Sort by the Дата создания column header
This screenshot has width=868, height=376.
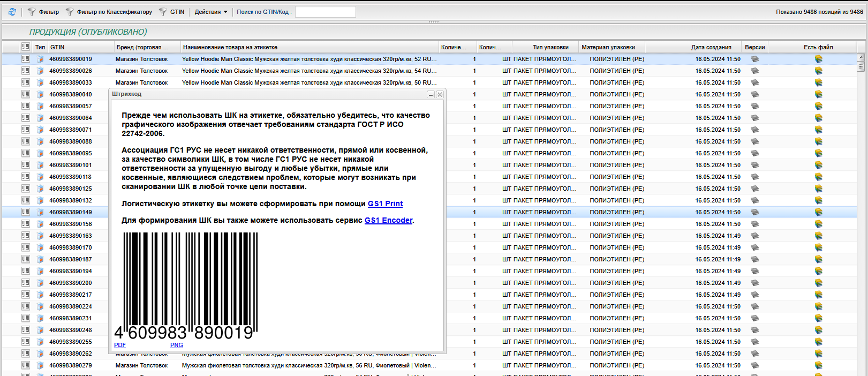(711, 47)
